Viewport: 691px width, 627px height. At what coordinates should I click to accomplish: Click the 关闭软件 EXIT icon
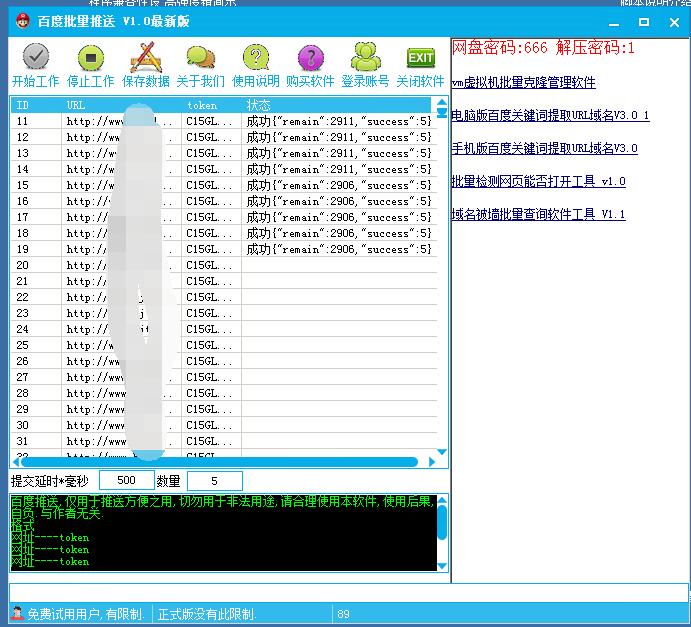420,58
